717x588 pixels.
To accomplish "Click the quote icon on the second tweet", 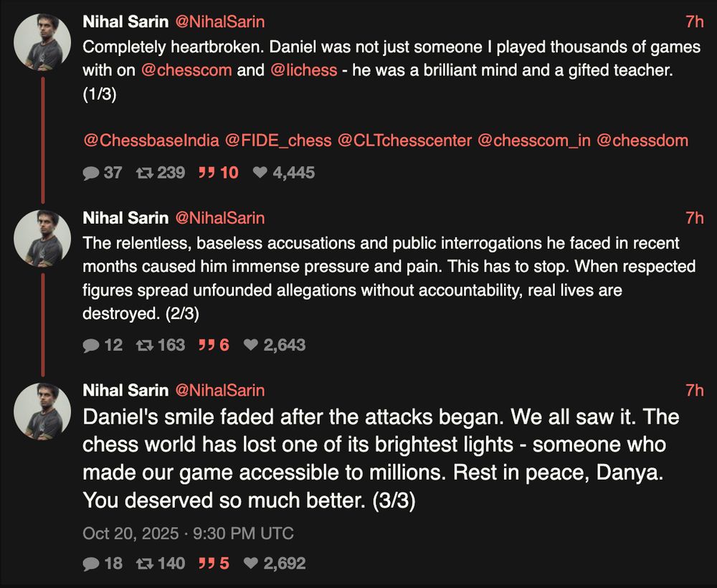I will click(x=206, y=345).
